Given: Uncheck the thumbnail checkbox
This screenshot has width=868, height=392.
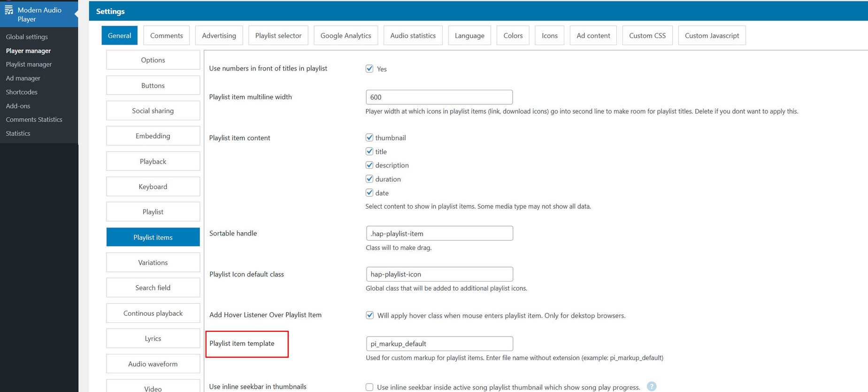Looking at the screenshot, I should pos(369,138).
